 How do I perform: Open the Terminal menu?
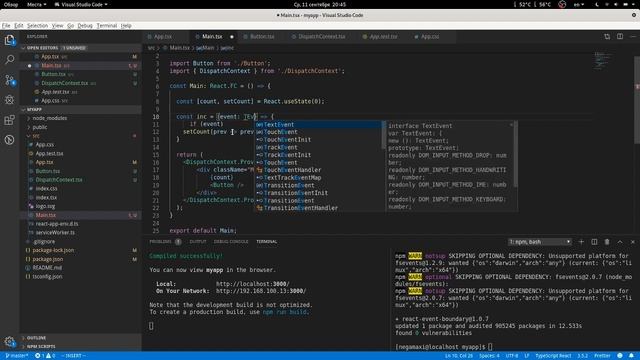click(x=107, y=25)
